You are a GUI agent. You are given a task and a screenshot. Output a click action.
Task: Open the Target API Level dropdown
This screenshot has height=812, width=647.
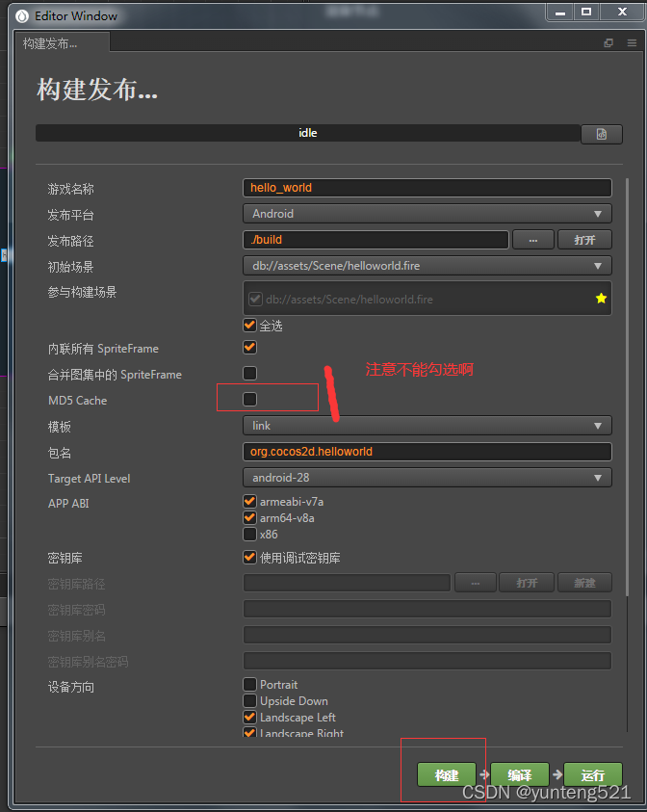click(427, 478)
